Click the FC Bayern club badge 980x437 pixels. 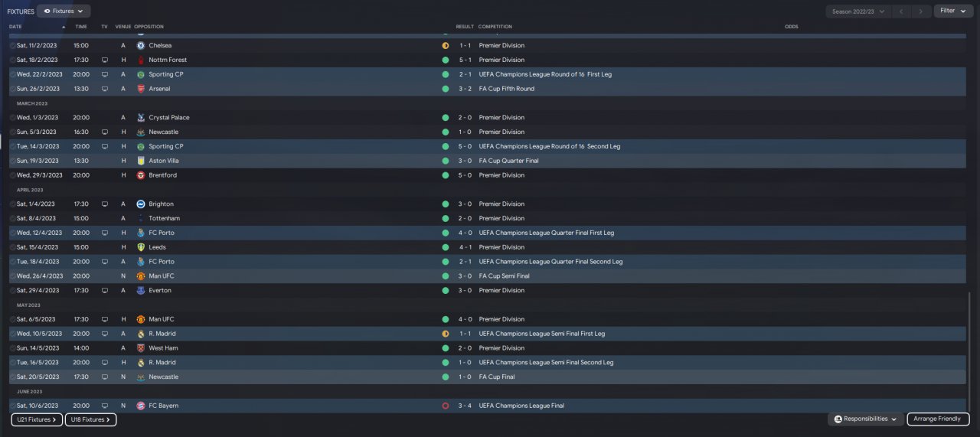coord(141,406)
